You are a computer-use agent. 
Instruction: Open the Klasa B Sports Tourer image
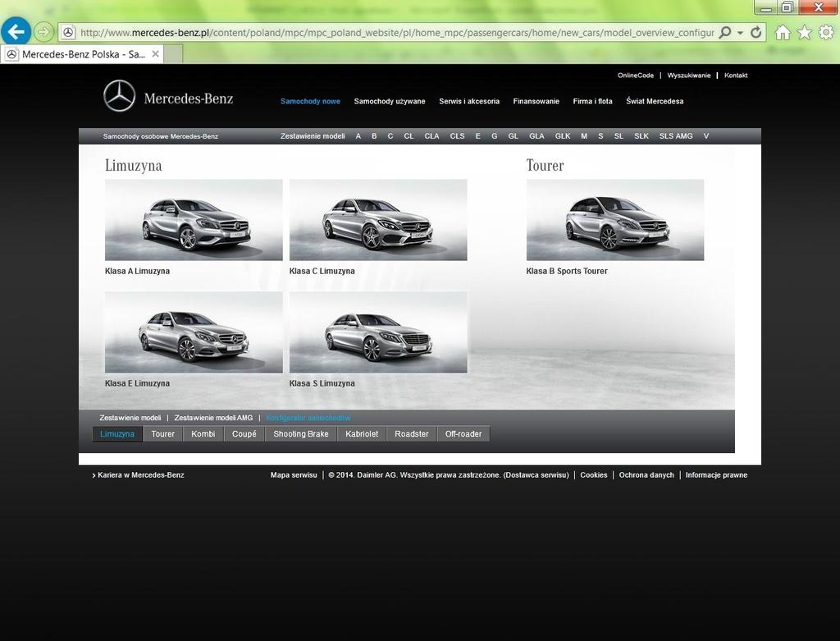[615, 220]
